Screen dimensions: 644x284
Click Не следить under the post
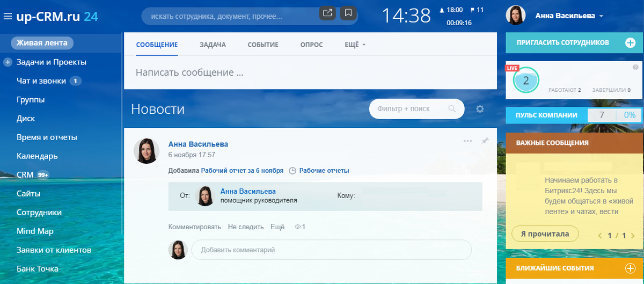tap(246, 227)
